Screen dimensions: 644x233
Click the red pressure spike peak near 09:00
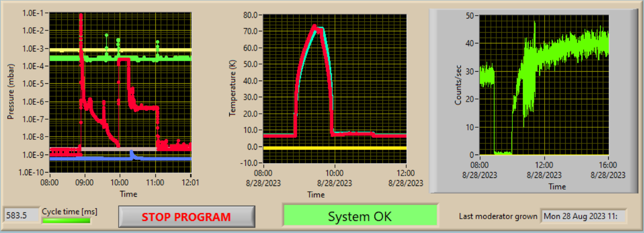81,16
